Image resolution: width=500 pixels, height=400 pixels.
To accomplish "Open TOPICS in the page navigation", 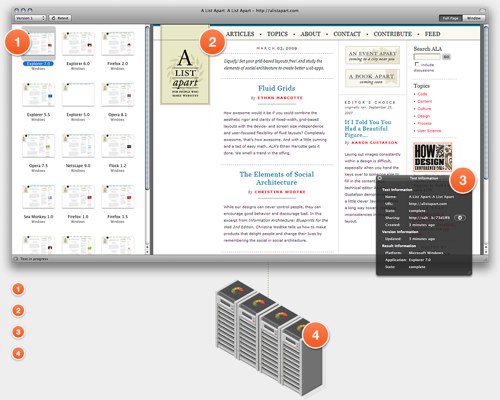I will (277, 34).
